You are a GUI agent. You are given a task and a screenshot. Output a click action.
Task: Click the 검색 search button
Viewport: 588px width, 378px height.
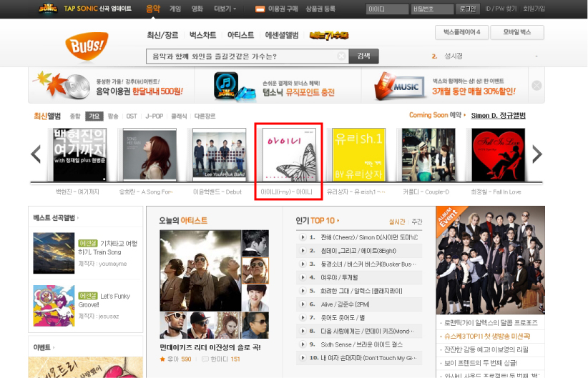tap(363, 56)
